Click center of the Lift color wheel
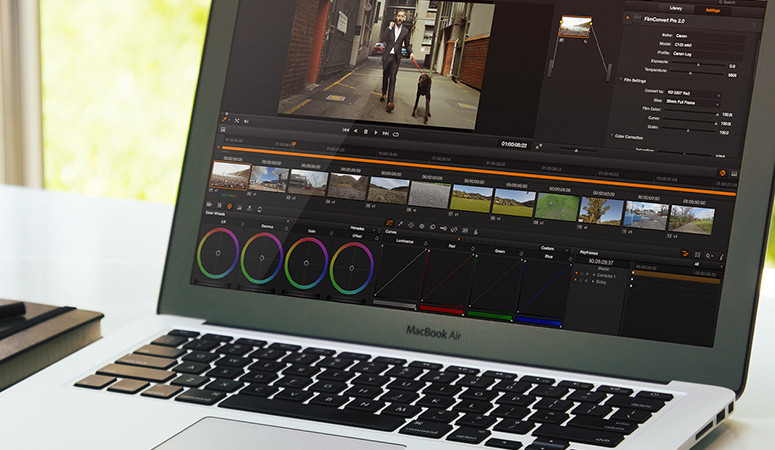This screenshot has height=450, width=775. pyautogui.click(x=218, y=253)
